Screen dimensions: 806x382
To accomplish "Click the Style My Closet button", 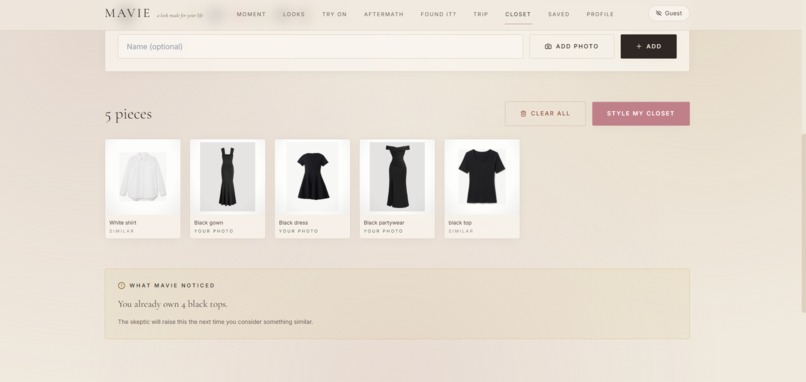I will pos(640,114).
